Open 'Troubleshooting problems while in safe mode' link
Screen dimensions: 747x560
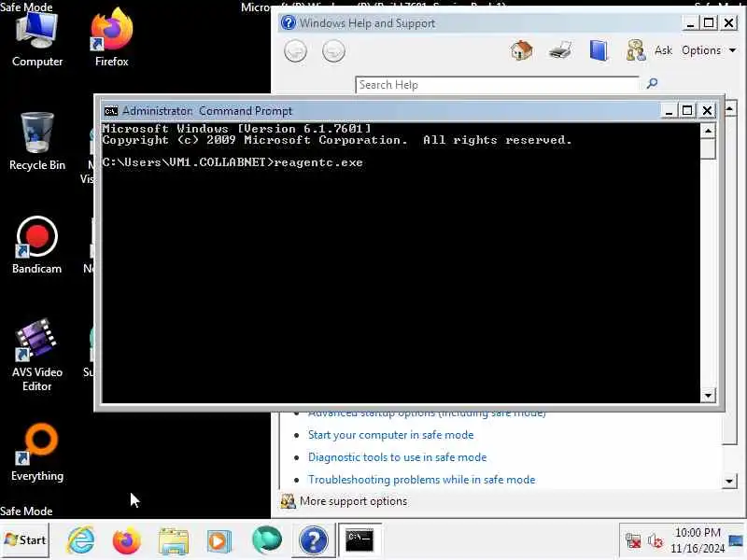click(422, 480)
